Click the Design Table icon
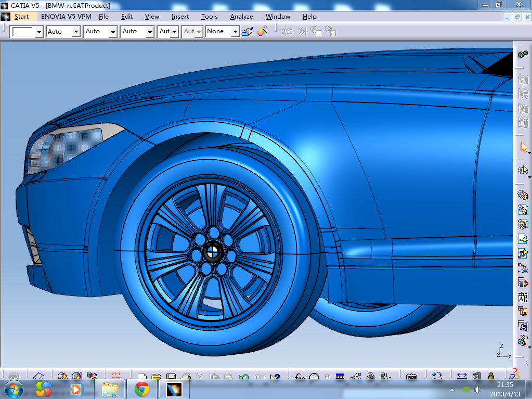The height and width of the screenshot is (399, 532). tap(340, 376)
